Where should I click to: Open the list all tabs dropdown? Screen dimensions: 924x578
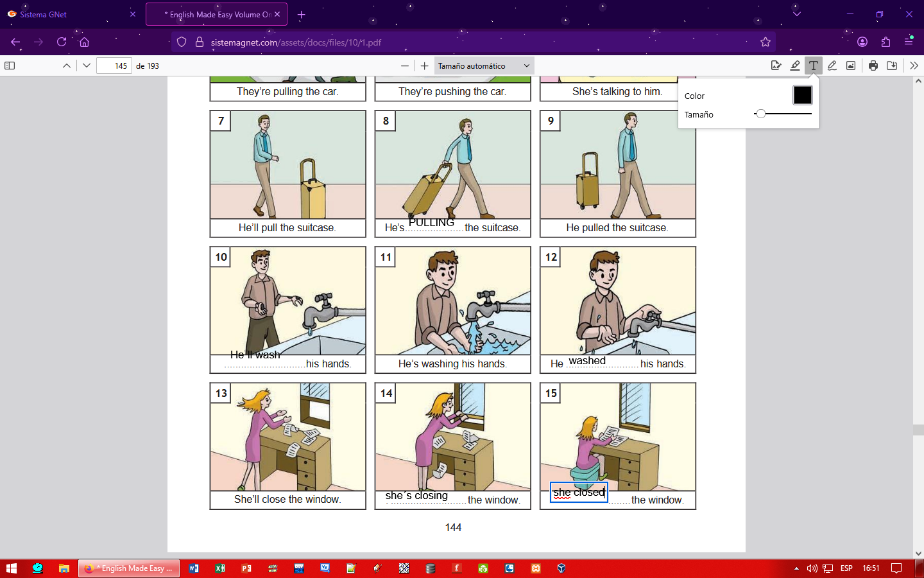(x=797, y=14)
